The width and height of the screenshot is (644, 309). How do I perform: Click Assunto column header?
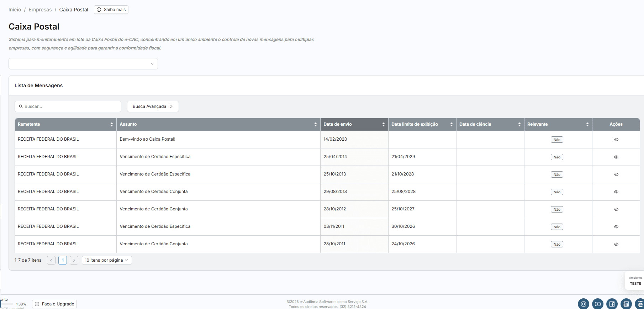[x=218, y=124]
